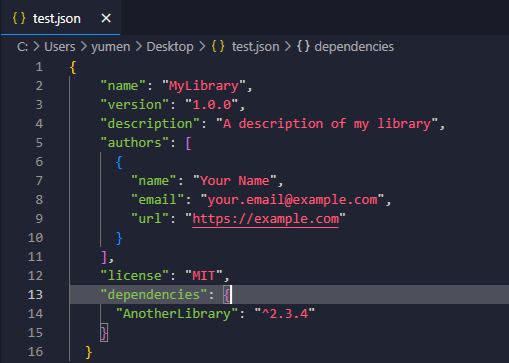Screen dimensions: 509x363
Task: Click the closing brace on line 15
Action: coord(104,333)
